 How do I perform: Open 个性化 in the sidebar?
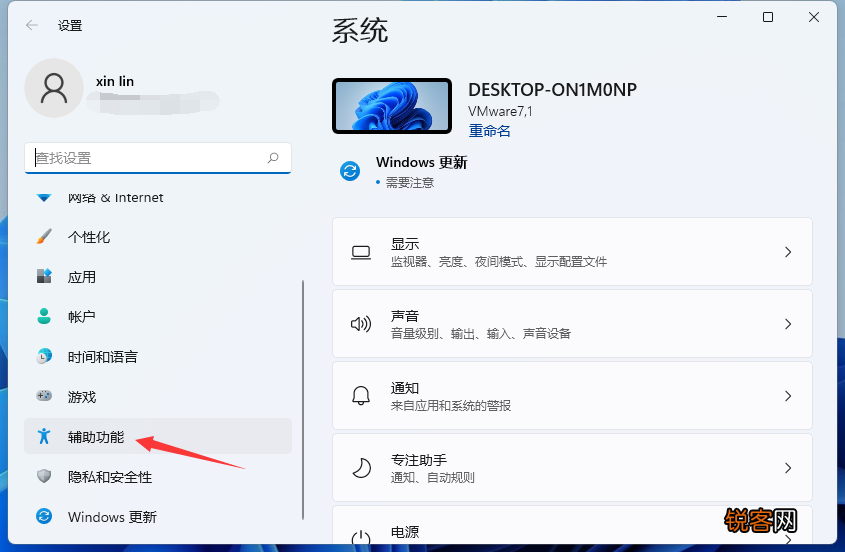[158, 237]
